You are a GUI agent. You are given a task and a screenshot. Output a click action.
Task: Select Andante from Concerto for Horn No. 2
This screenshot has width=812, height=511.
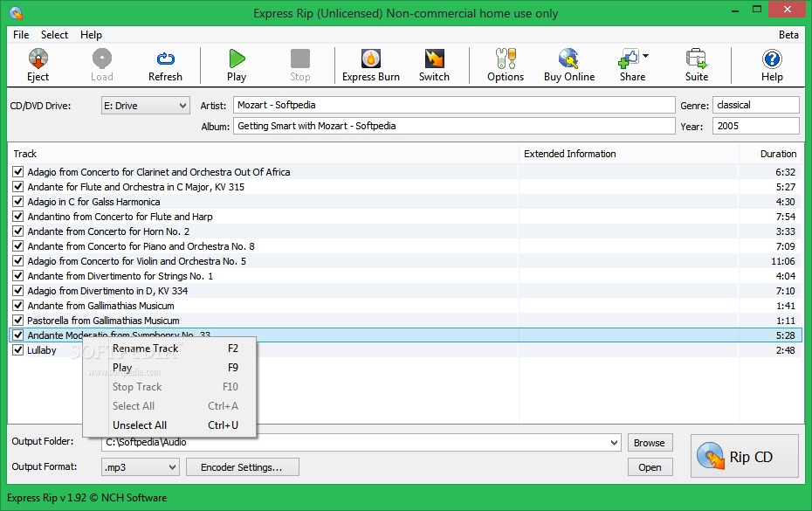tap(405, 231)
